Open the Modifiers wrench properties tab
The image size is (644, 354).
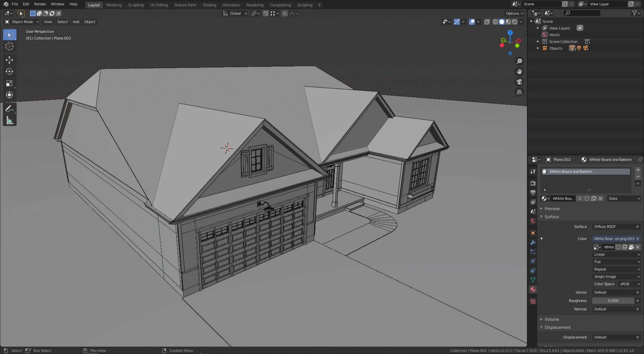pos(533,242)
